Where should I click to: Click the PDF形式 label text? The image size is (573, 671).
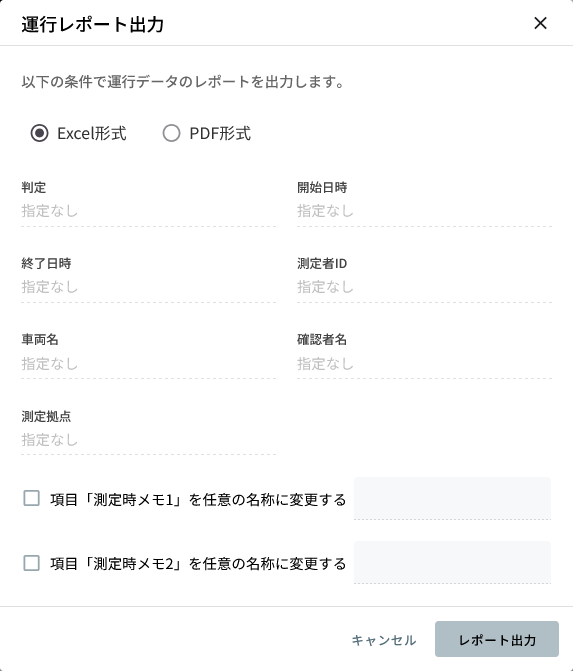click(x=220, y=134)
